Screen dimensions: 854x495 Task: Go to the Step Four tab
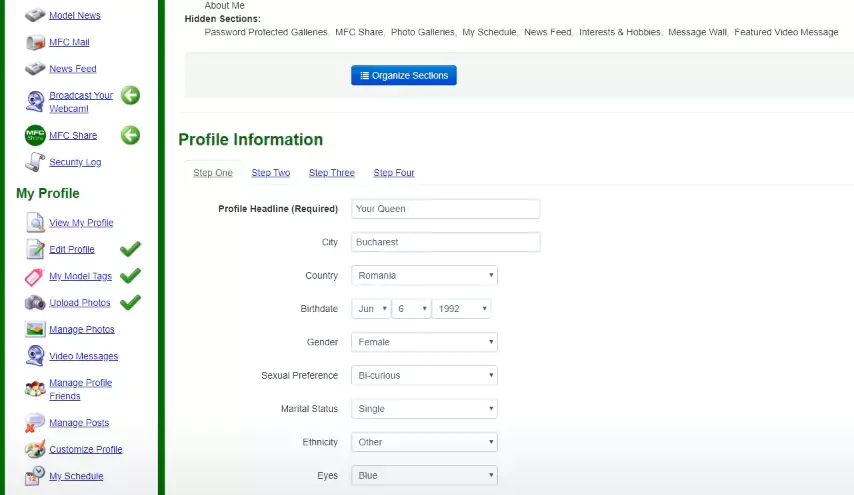coord(394,173)
